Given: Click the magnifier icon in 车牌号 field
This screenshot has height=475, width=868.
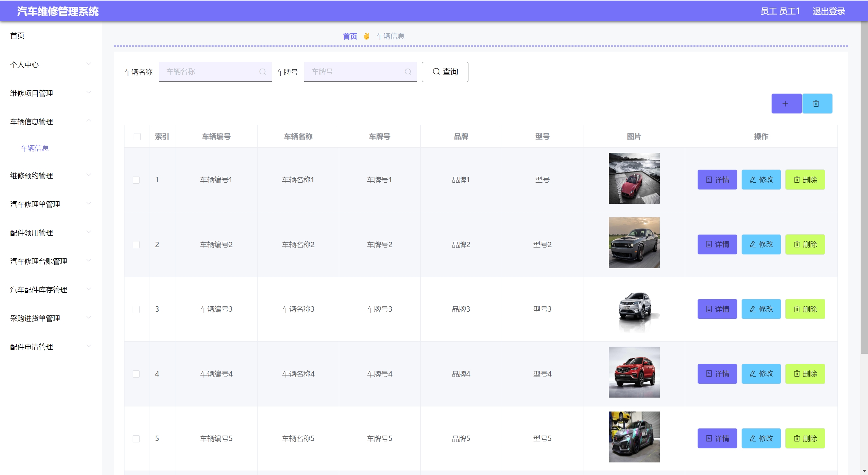Looking at the screenshot, I should point(408,72).
